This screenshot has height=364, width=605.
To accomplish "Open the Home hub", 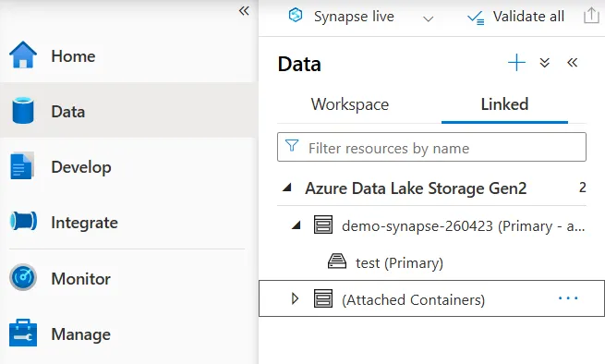I will click(x=127, y=56).
